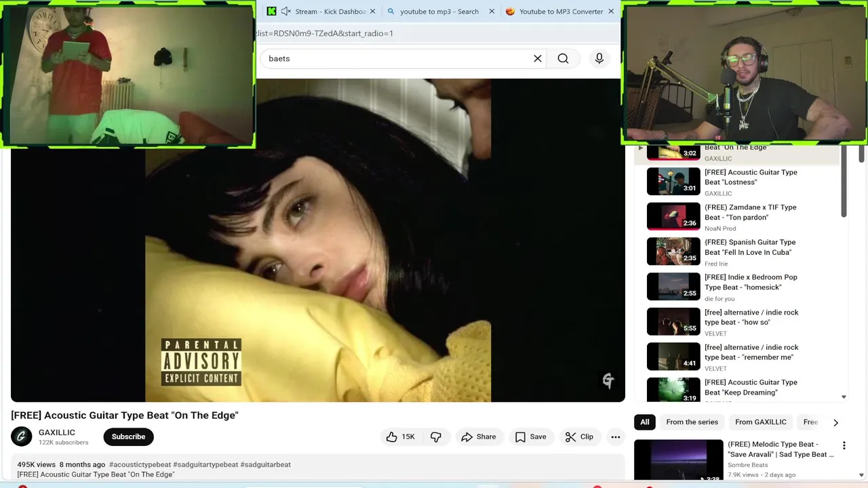Open the GAXILLIC channel avatar
The width and height of the screenshot is (868, 488).
tap(22, 436)
